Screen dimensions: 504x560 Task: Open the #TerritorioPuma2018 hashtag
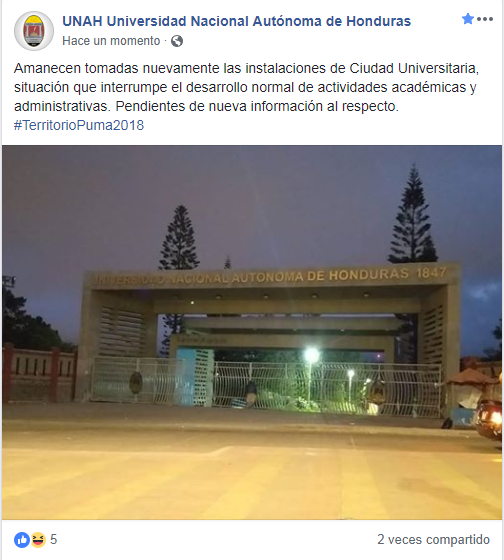pos(79,125)
